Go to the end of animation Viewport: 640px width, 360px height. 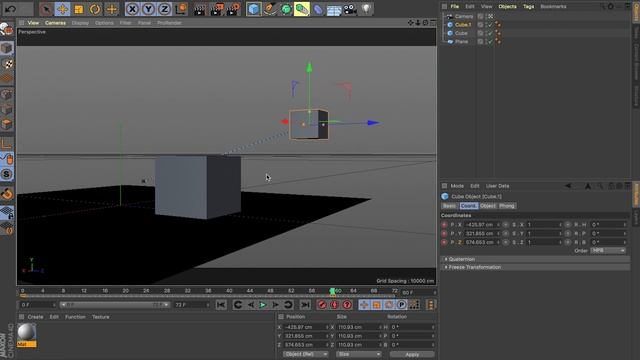tap(305, 304)
